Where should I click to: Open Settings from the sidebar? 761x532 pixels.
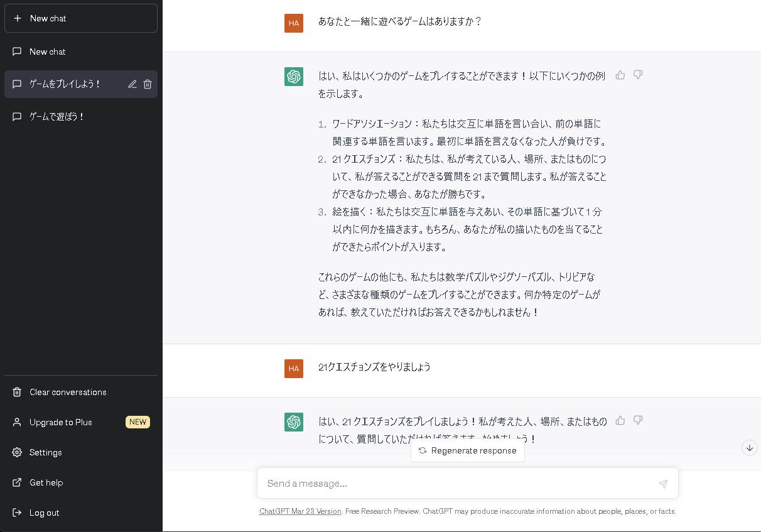(45, 452)
